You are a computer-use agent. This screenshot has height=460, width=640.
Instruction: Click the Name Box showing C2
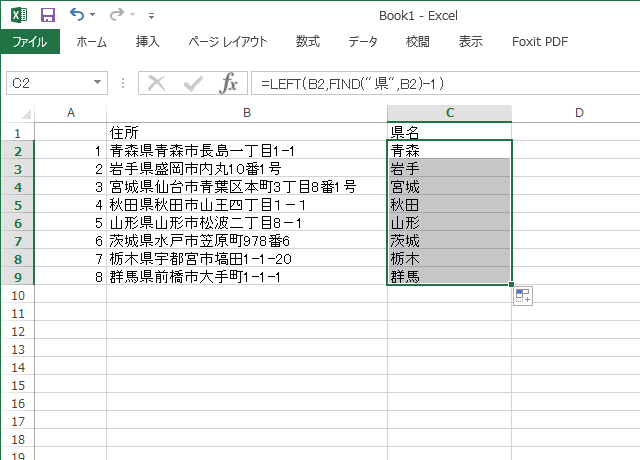tap(49, 83)
